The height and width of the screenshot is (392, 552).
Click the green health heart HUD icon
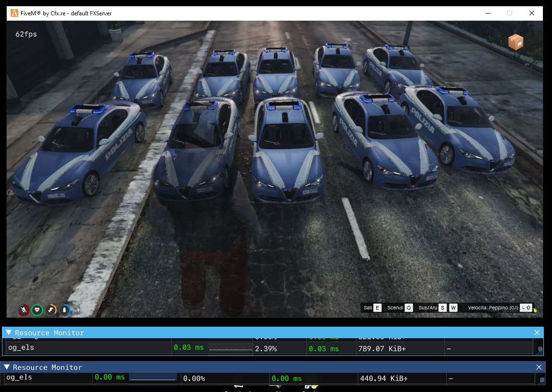click(37, 310)
